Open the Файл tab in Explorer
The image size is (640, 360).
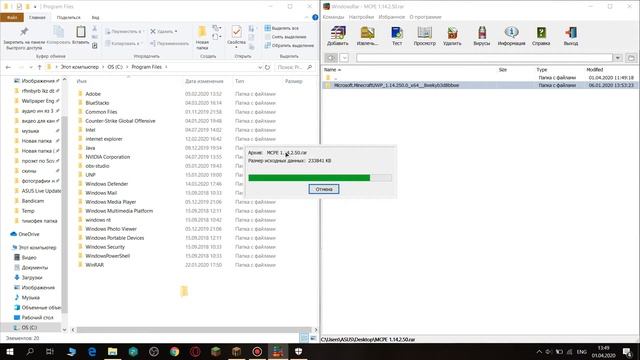tap(12, 18)
